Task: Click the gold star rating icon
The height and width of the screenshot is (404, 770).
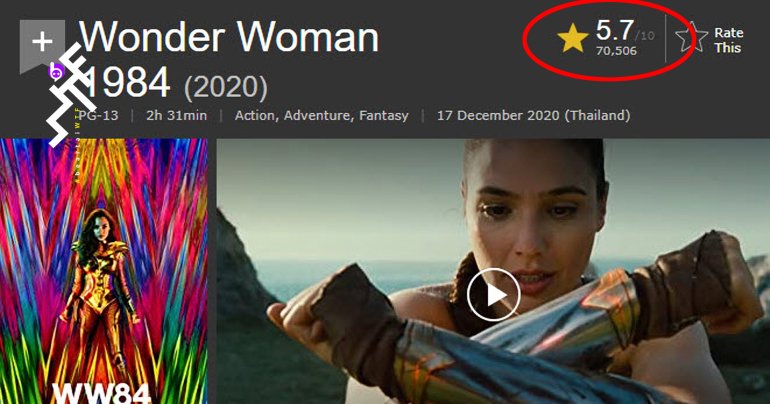Action: click(x=573, y=39)
